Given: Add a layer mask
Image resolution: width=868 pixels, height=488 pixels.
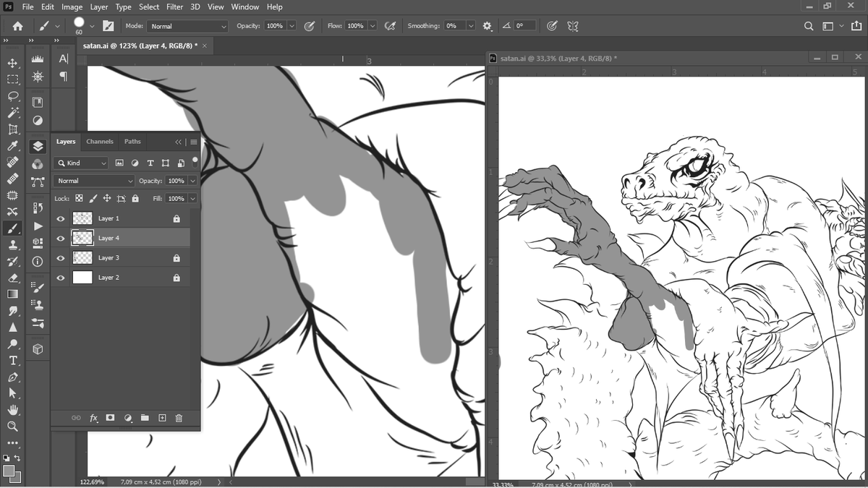Looking at the screenshot, I should click(111, 418).
